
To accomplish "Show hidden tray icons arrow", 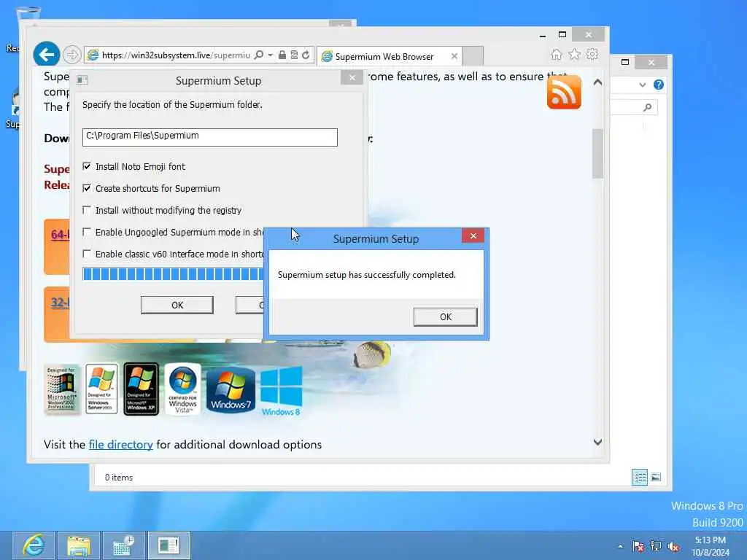I will pos(620,546).
